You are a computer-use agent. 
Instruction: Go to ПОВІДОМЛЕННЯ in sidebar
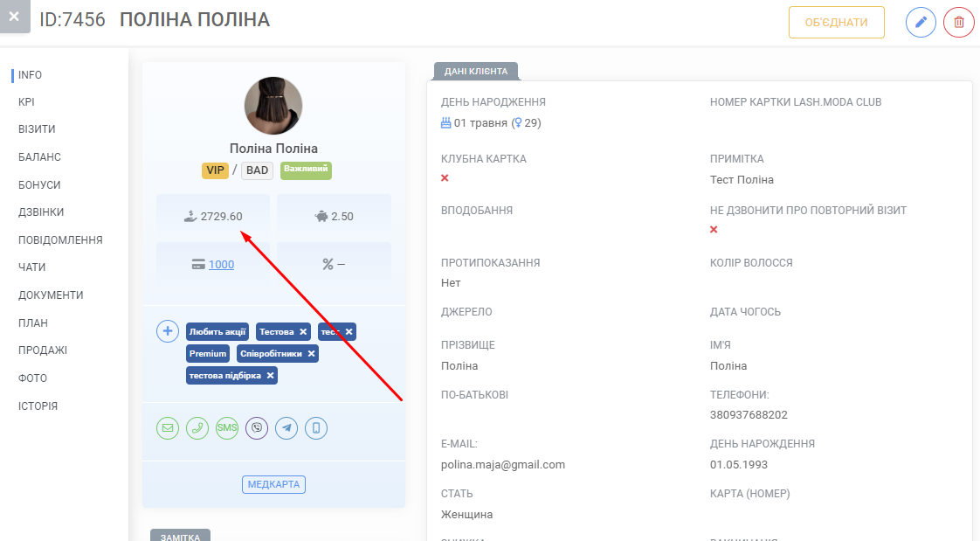60,240
